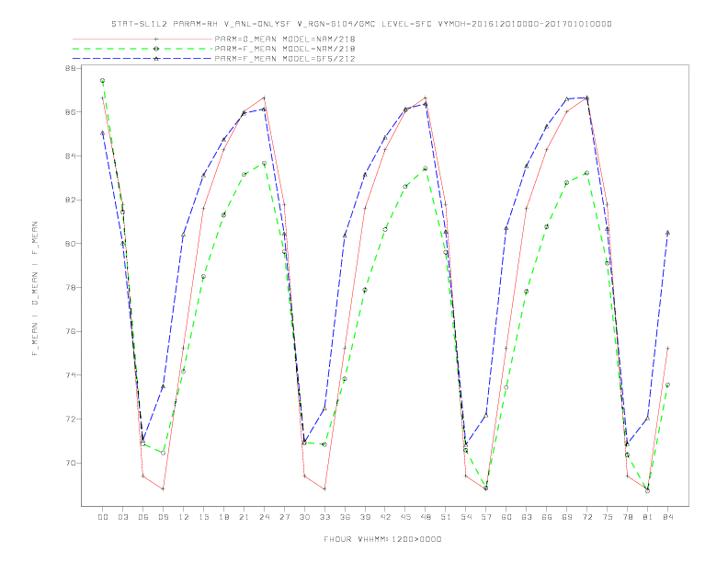Screen dimensions: 728x563
Task: Click the x-axis forecast hour label 30
Action: pos(304,517)
